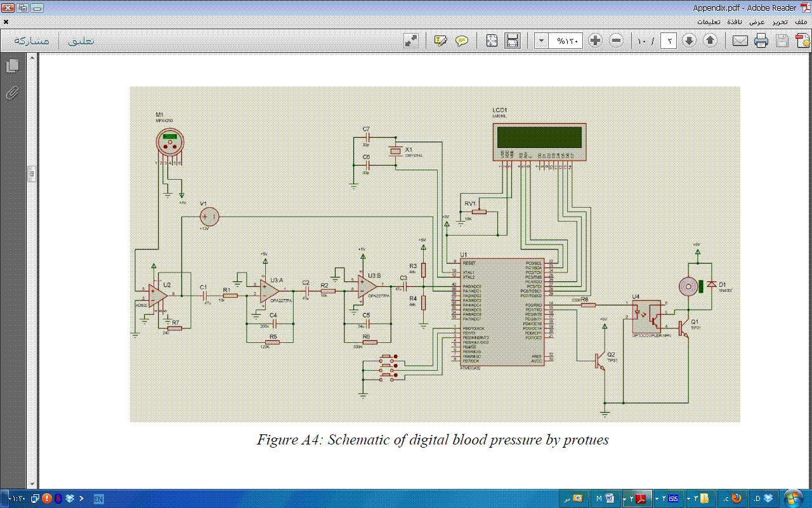
Task: Zoom out with the minus button
Action: click(616, 41)
